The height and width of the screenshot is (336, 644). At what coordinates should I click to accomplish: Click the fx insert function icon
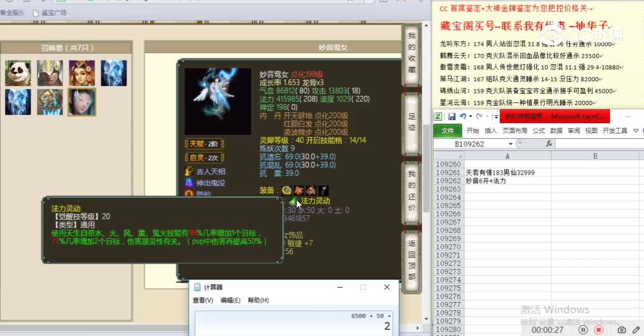pyautogui.click(x=549, y=144)
